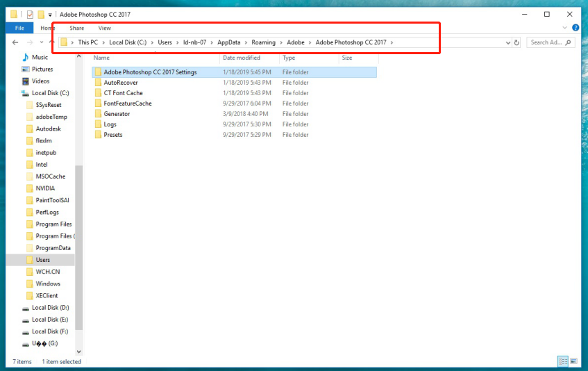Image resolution: width=588 pixels, height=371 pixels.
Task: Open Pictures in the navigation pane
Action: (42, 69)
